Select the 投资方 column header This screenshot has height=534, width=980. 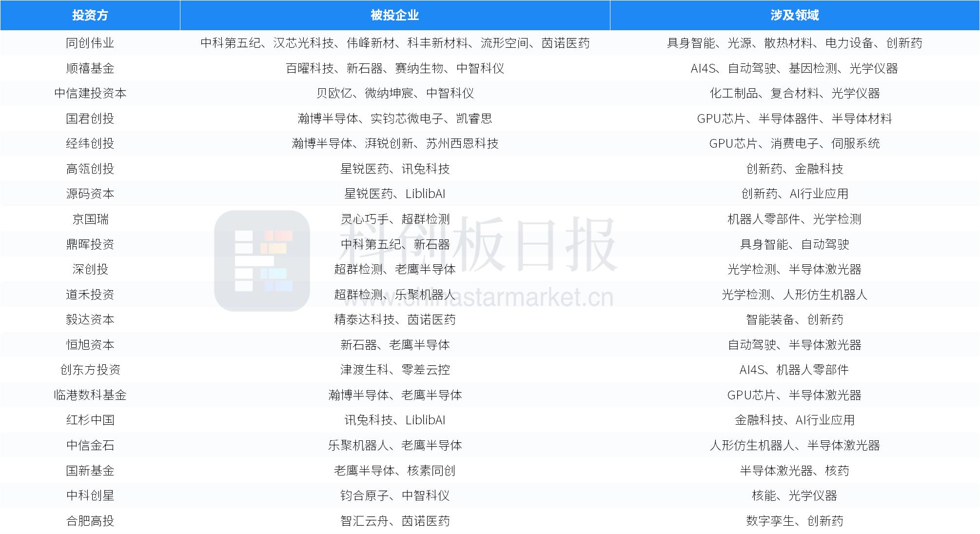(90, 15)
